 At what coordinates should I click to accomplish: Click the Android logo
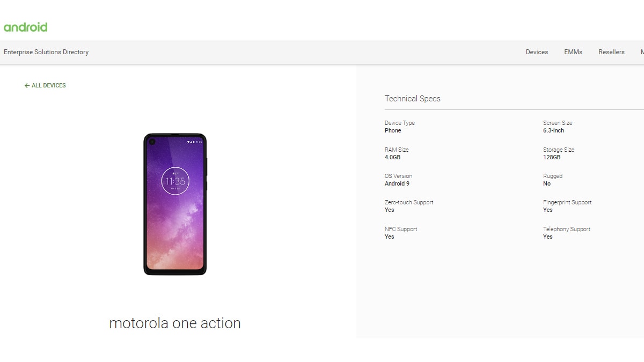point(25,26)
